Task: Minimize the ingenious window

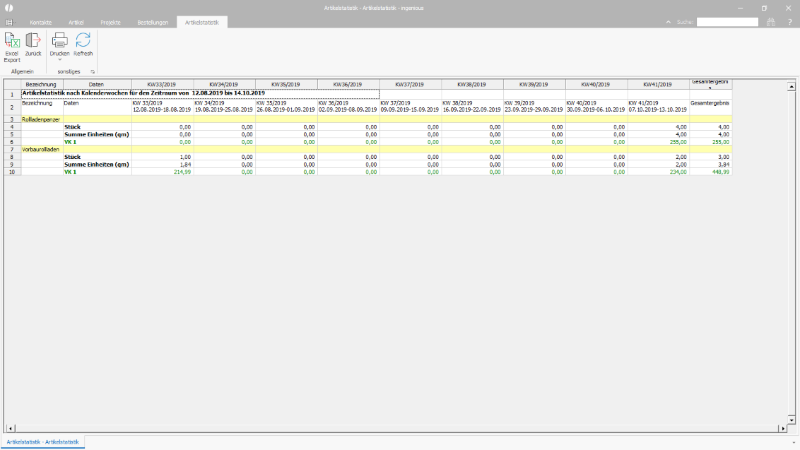Action: 740,8
